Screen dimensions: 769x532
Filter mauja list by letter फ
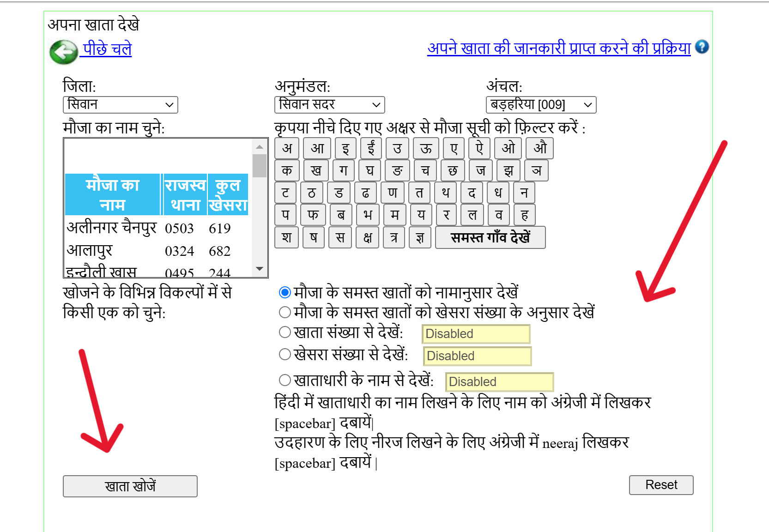click(x=313, y=215)
